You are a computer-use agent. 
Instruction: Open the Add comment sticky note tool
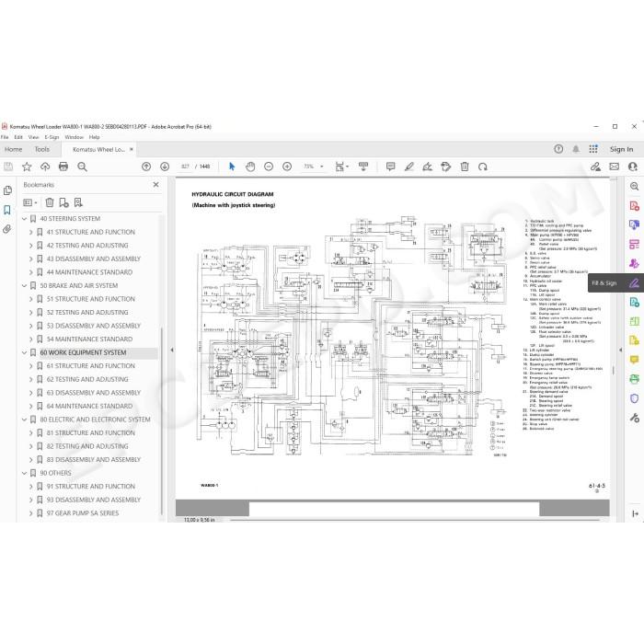pyautogui.click(x=391, y=167)
